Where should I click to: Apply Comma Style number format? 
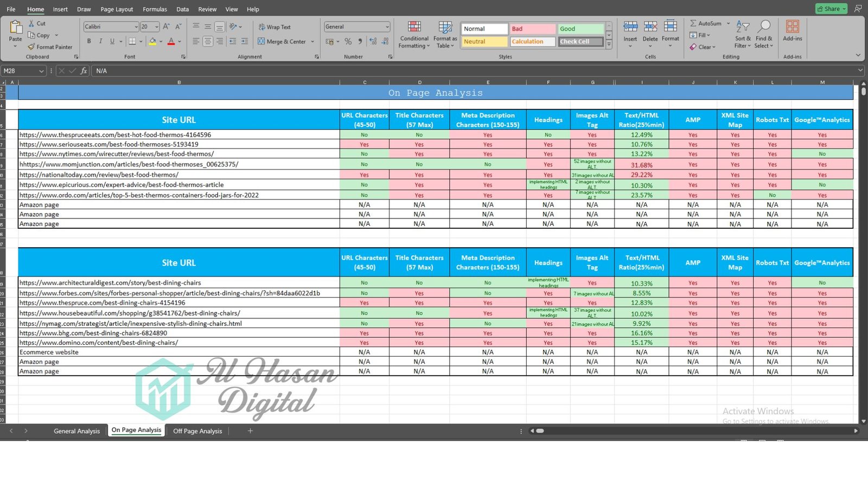click(360, 41)
